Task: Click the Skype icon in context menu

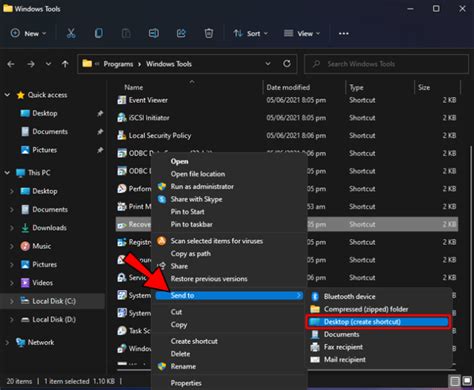Action: [162, 199]
